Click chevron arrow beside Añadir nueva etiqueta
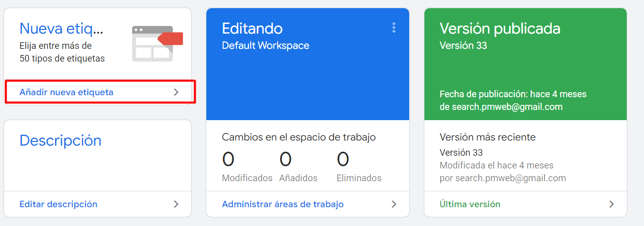This screenshot has width=644, height=226. tap(176, 92)
